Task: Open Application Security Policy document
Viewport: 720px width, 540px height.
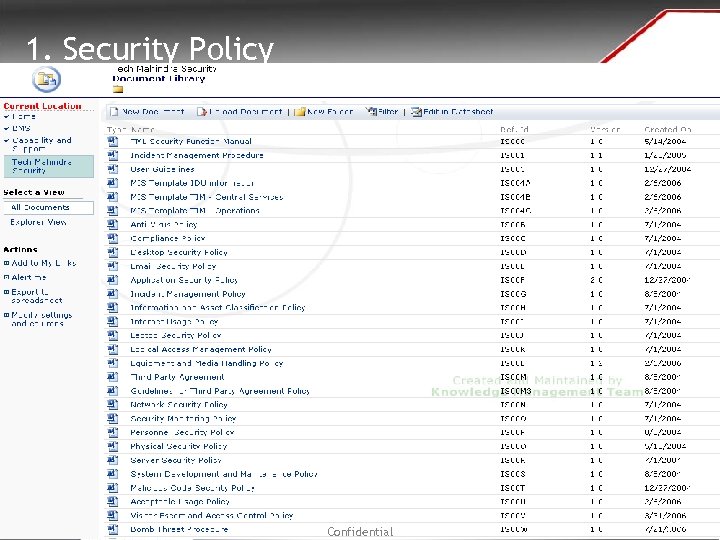Action: [184, 280]
